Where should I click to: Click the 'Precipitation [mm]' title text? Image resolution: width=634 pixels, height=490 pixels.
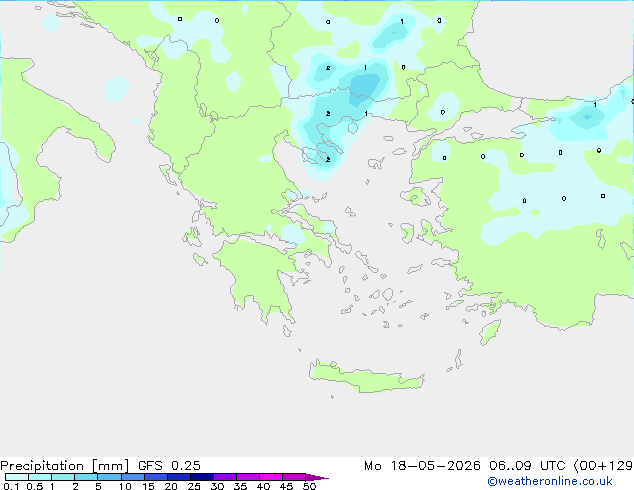point(64,466)
